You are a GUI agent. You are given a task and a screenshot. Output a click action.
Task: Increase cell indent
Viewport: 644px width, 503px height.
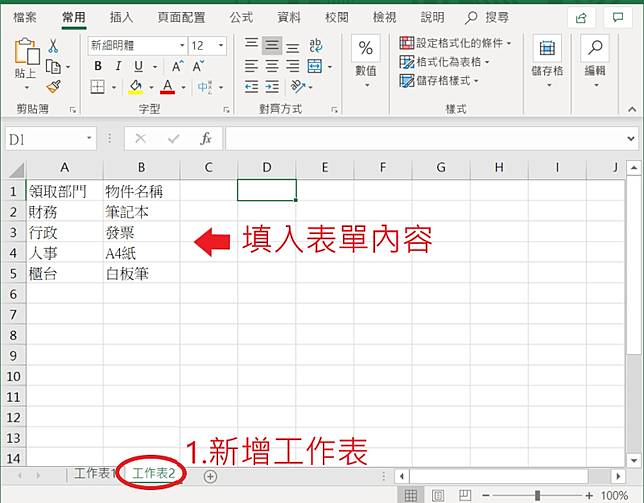pyautogui.click(x=272, y=87)
